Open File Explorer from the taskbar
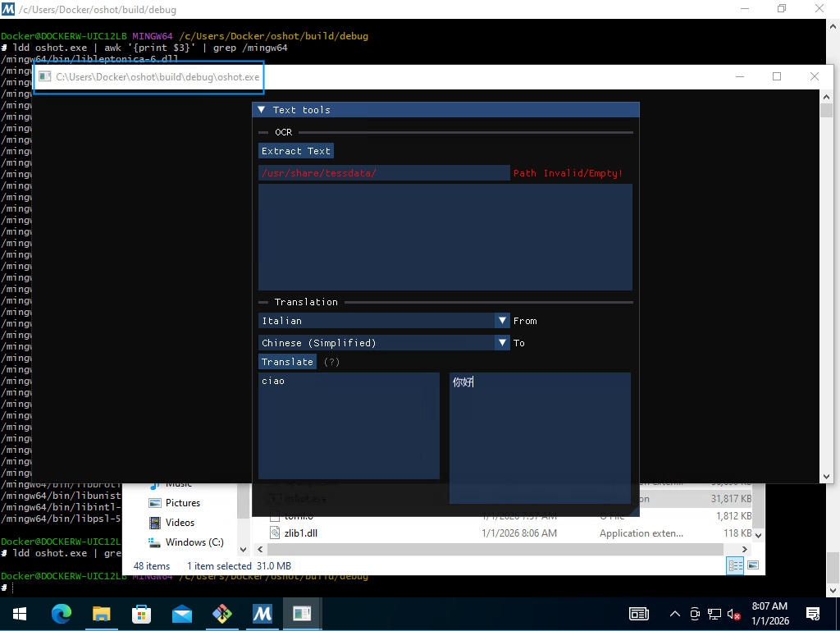 point(102,613)
